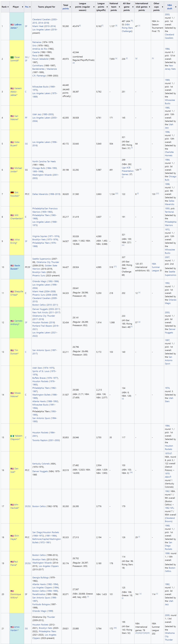This screenshot has height=644, width=178.
Task: Sort by League points (regular season) arrows
Action: point(94,7)
